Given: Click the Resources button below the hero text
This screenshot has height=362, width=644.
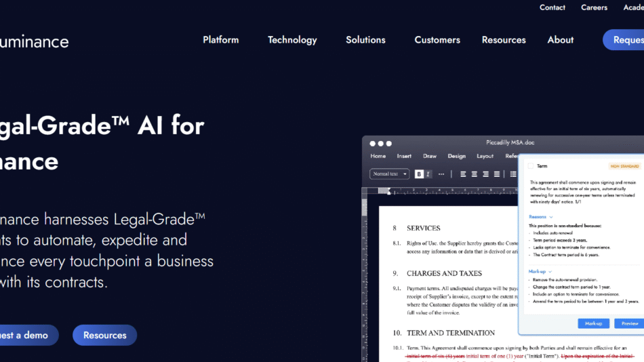Looking at the screenshot, I should (104, 335).
